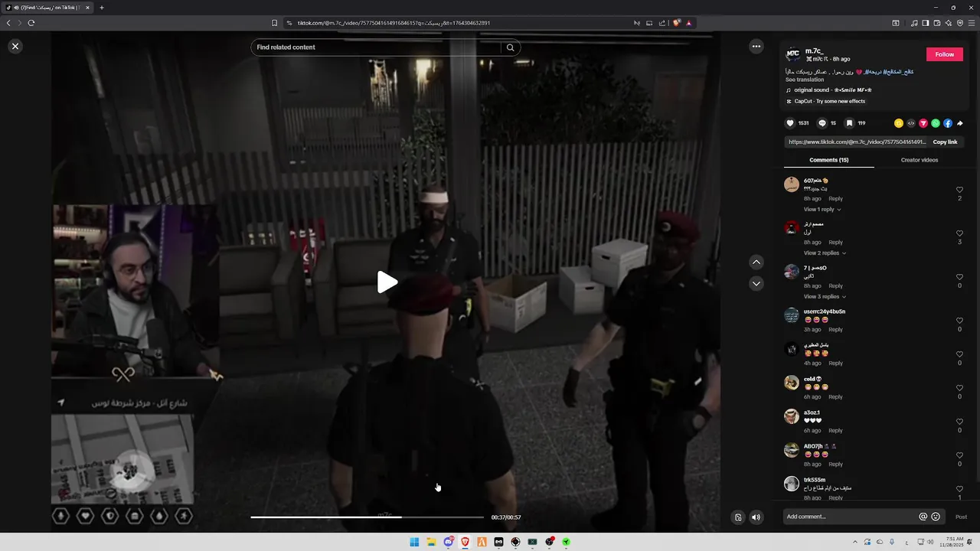Viewport: 980px width, 551px height.
Task: Click Add comment input field
Action: tap(850, 517)
